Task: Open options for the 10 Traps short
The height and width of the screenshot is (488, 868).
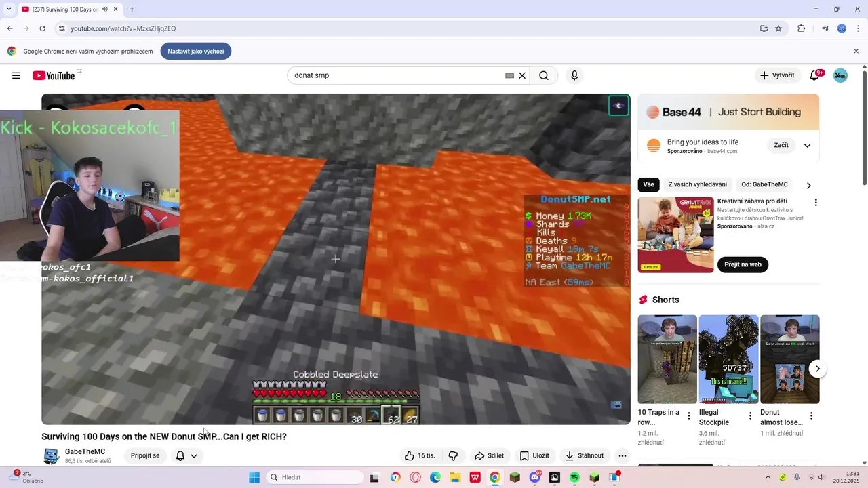Action: [x=689, y=416]
